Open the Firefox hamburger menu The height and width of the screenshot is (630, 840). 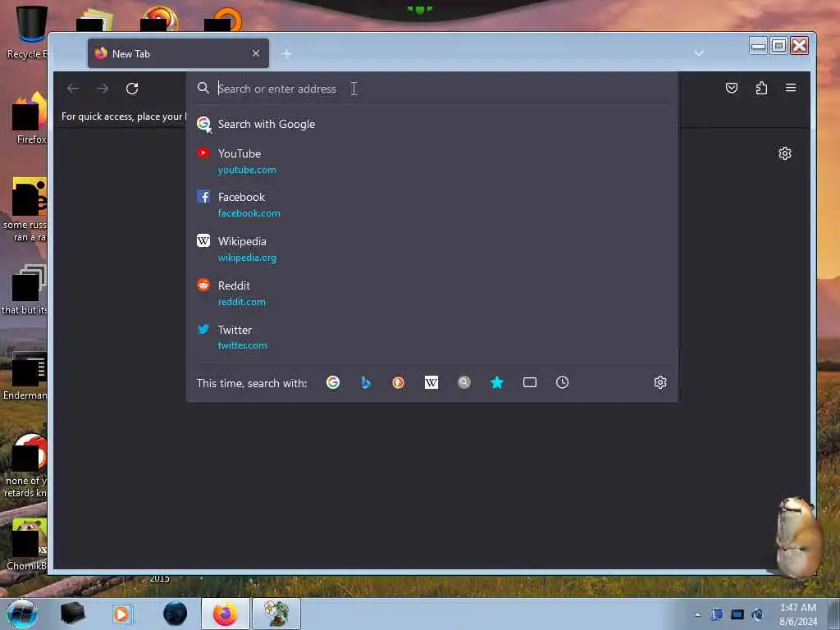(791, 88)
